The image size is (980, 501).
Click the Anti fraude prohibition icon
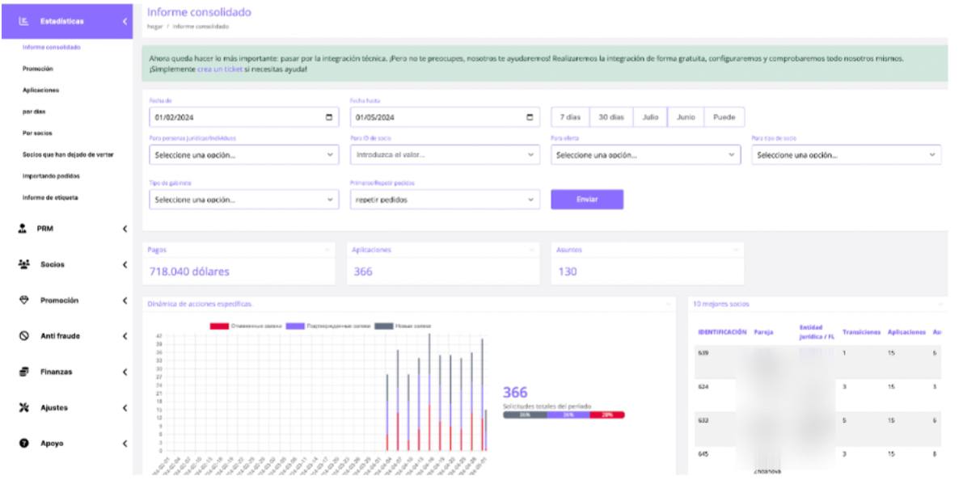pos(23,336)
